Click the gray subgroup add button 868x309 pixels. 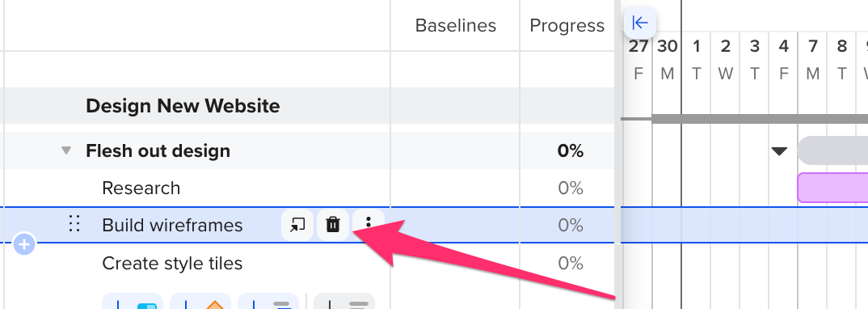[x=344, y=301]
